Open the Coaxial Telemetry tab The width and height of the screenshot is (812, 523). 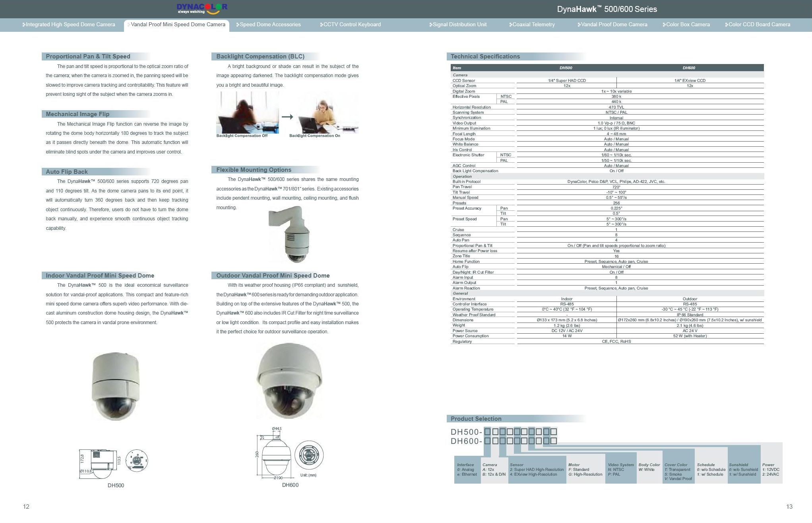coord(532,25)
